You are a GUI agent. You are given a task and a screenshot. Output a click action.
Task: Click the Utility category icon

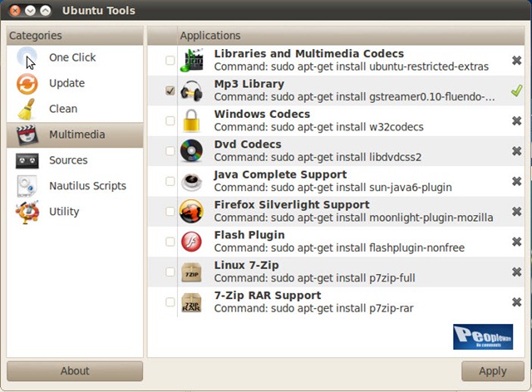point(27,212)
